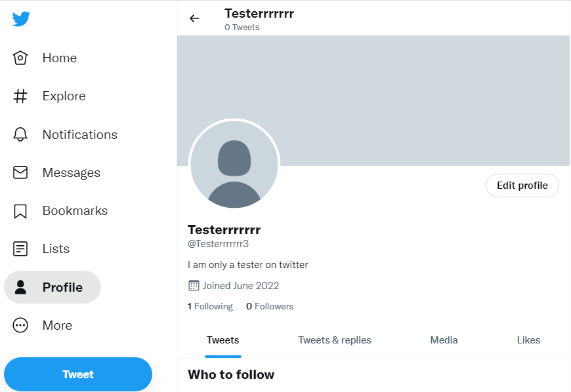
Task: Open Explore via the hashtag icon
Action: [x=21, y=96]
